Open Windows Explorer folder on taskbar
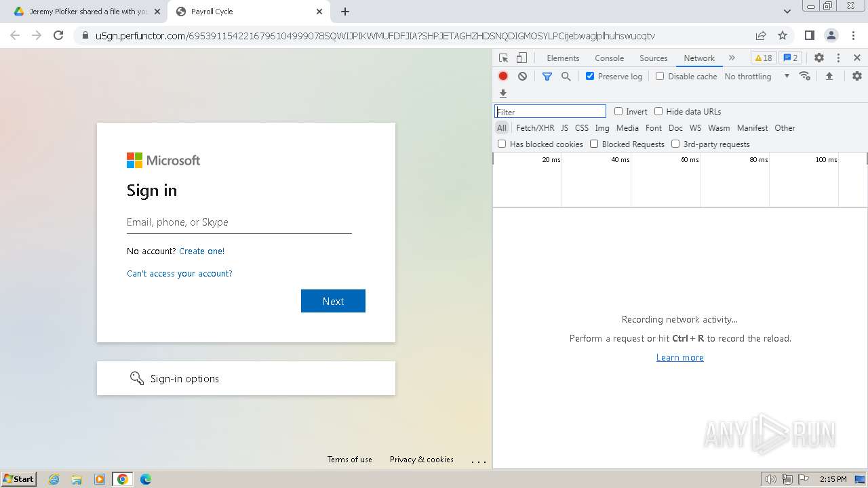 (77, 479)
